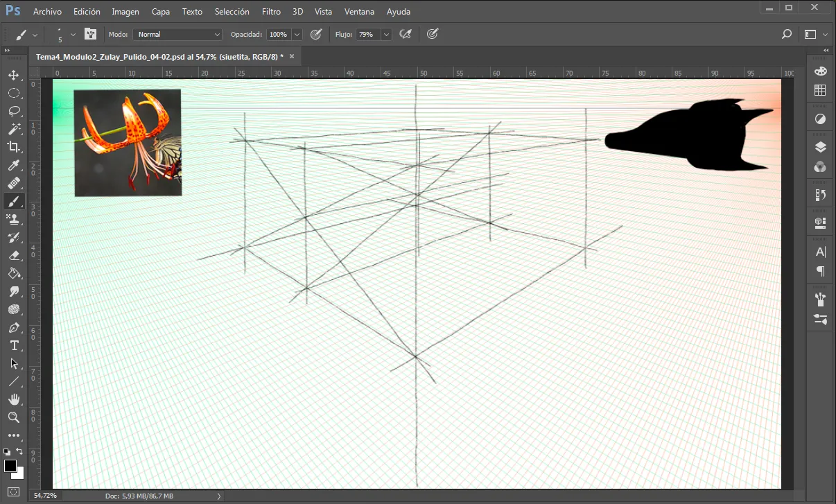Viewport: 836px width, 504px height.
Task: Open the Edición menu
Action: click(87, 12)
